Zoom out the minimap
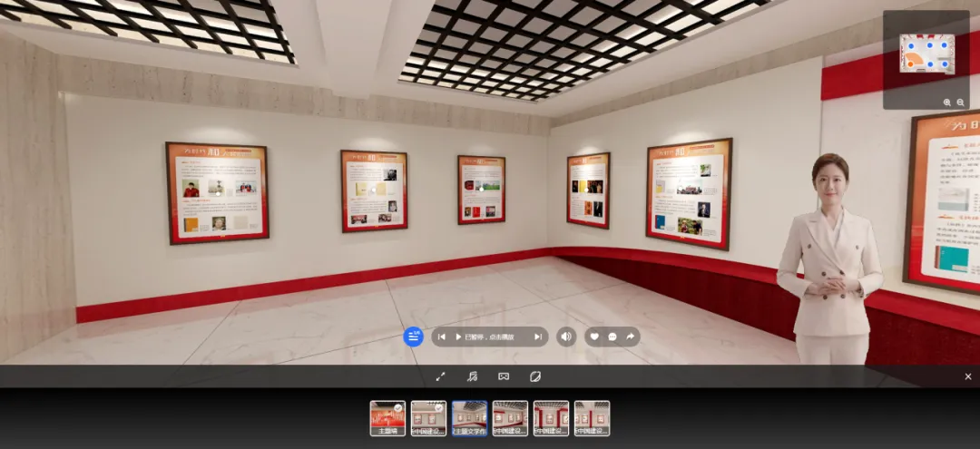Screen dimensions: 980x449 point(961,102)
